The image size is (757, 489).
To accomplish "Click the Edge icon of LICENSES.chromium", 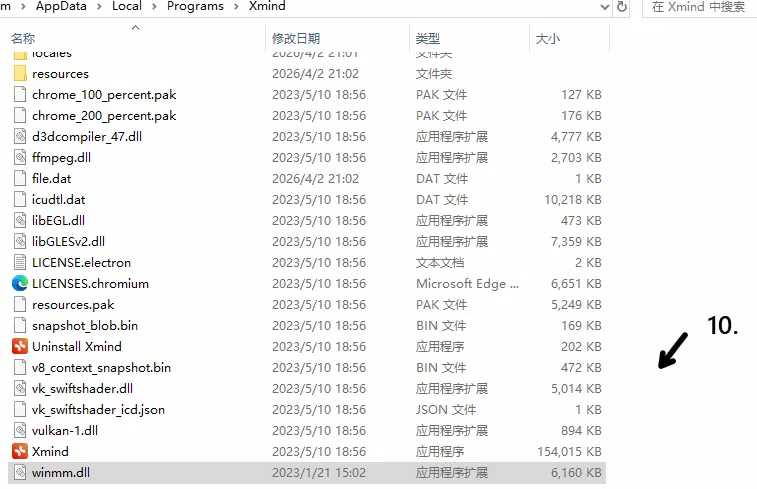I will tap(20, 284).
